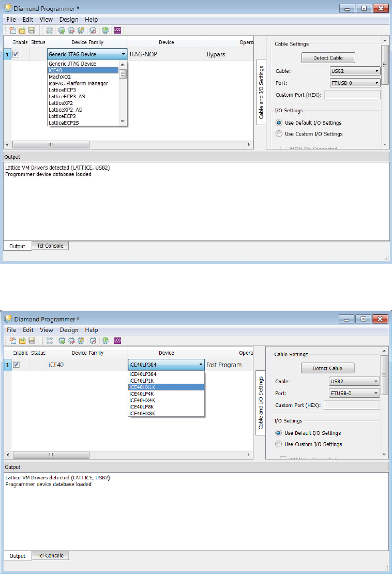Toggle Enable checkbox for row 1, lower window
The width and height of the screenshot is (392, 574).
(x=16, y=365)
